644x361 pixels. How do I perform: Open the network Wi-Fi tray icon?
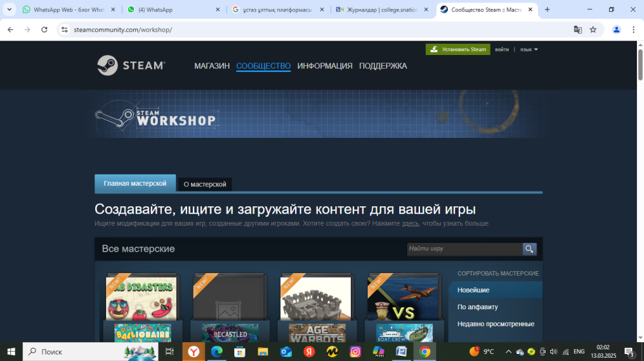pos(566,351)
